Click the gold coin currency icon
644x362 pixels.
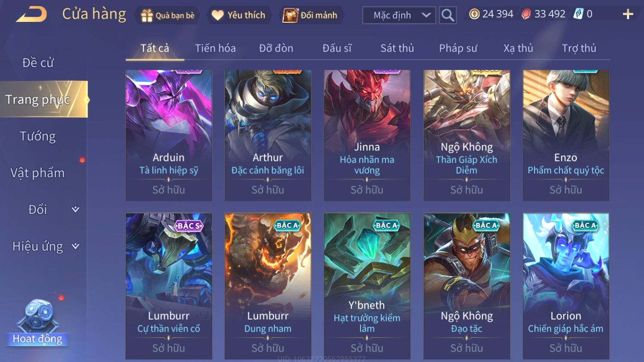pyautogui.click(x=474, y=14)
